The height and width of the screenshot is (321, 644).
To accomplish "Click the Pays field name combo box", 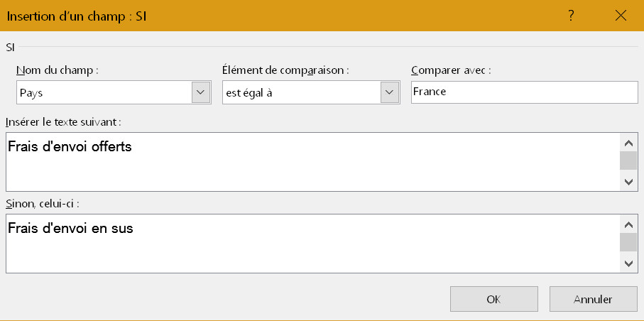I will pyautogui.click(x=104, y=92).
